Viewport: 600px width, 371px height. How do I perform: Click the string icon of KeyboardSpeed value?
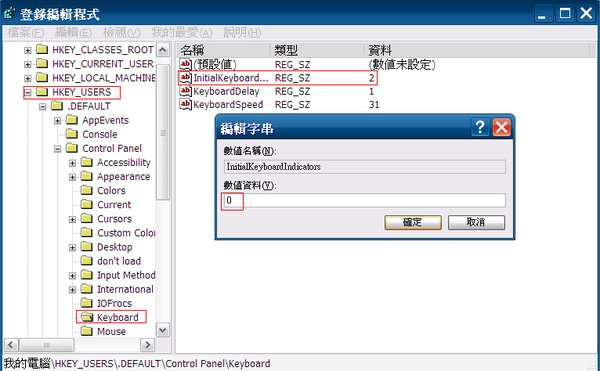click(186, 104)
